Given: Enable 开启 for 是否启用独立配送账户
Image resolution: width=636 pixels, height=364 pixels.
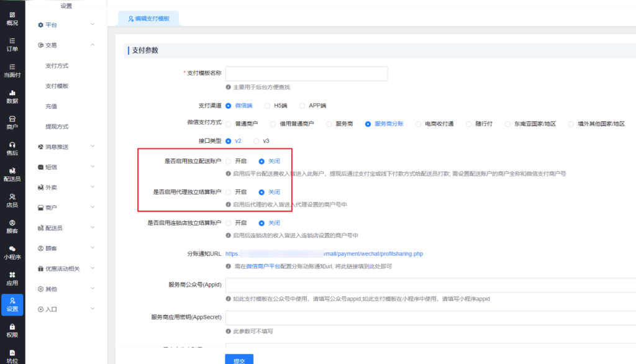Looking at the screenshot, I should pyautogui.click(x=229, y=161).
